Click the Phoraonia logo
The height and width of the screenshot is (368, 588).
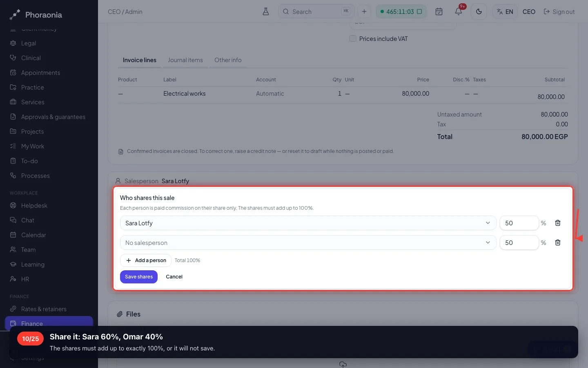coord(36,15)
